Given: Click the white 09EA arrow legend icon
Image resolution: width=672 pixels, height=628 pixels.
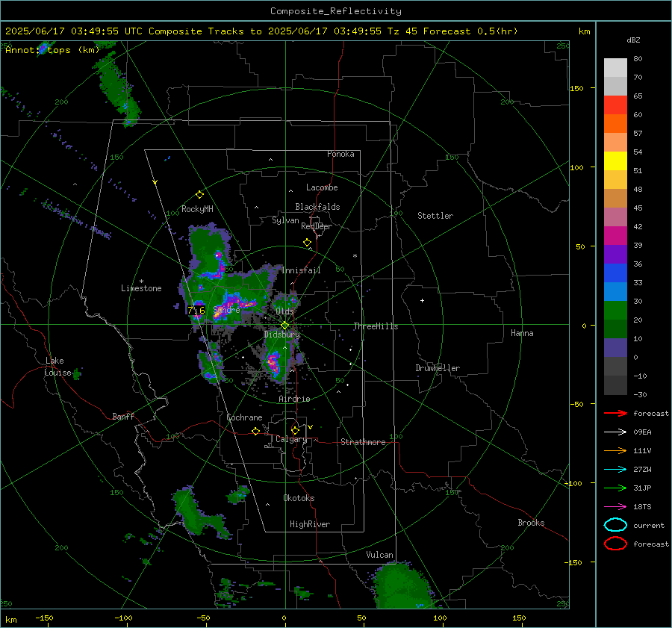Looking at the screenshot, I should click(x=615, y=432).
